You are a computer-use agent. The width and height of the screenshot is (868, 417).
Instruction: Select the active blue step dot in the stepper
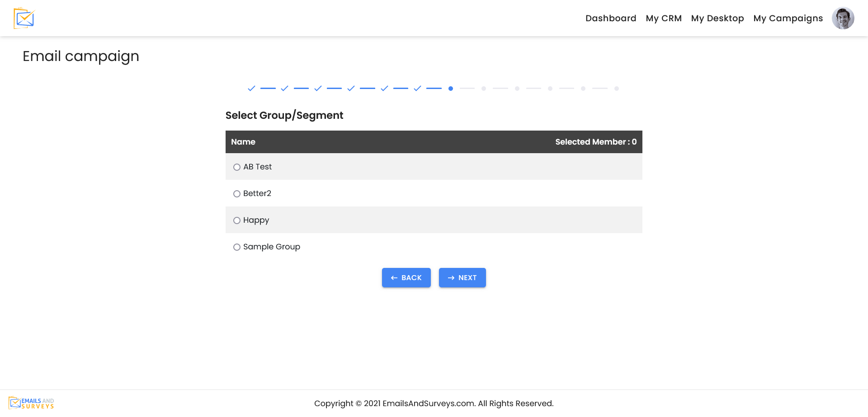pyautogui.click(x=451, y=89)
